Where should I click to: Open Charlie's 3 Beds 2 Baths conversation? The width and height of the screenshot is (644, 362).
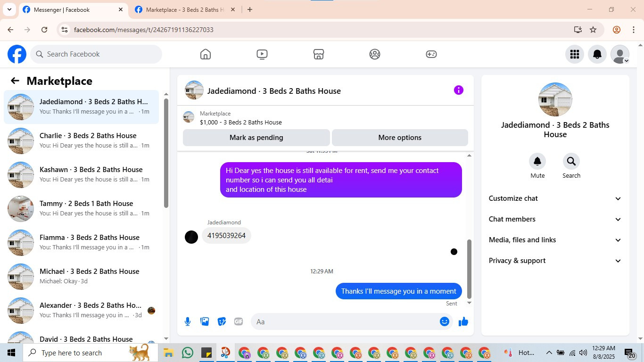click(82, 141)
